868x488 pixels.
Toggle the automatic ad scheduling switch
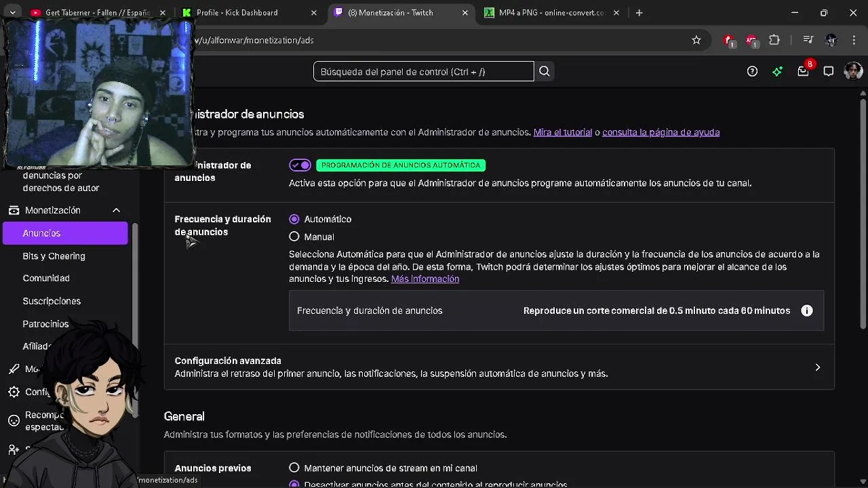pos(300,165)
